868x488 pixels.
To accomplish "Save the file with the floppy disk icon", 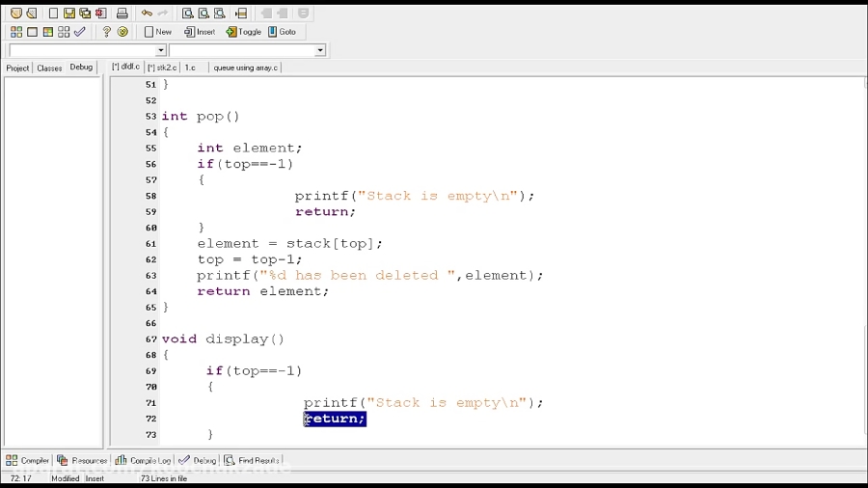I will (x=69, y=13).
